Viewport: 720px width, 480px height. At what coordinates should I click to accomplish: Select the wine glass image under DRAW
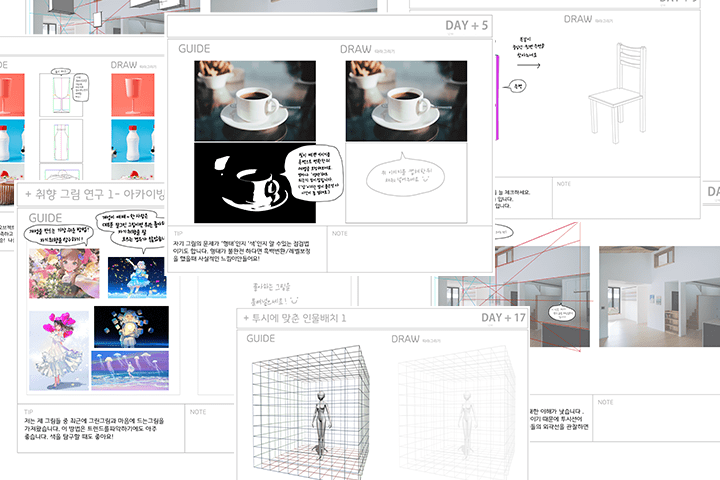click(134, 93)
